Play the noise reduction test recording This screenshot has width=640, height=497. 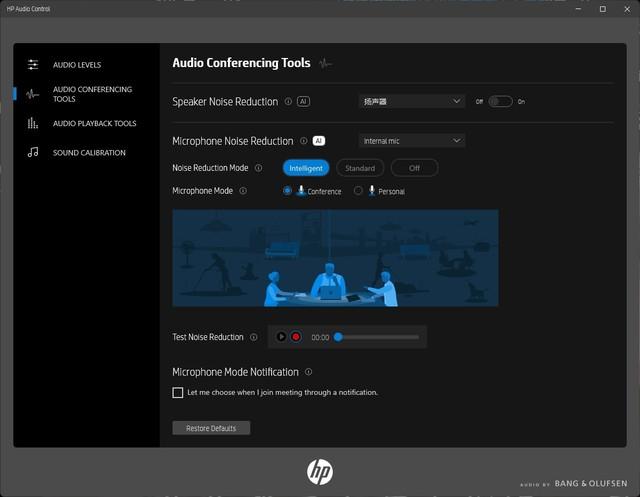coord(281,337)
